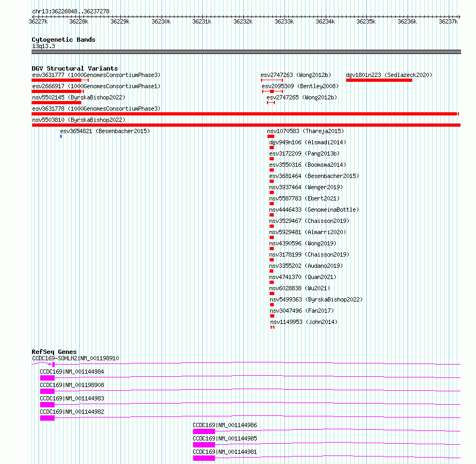Click the 13q13.3 cytogenetic band bar
476x464 pixels.
[x=246, y=52]
